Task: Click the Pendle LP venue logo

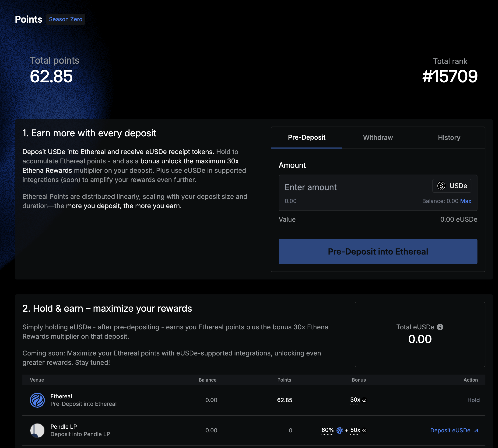Action: pyautogui.click(x=37, y=430)
